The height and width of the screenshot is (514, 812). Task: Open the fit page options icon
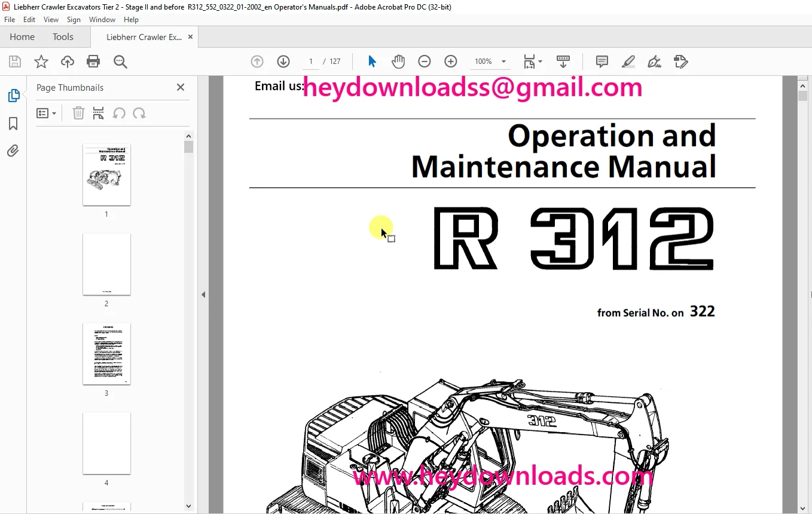click(532, 62)
